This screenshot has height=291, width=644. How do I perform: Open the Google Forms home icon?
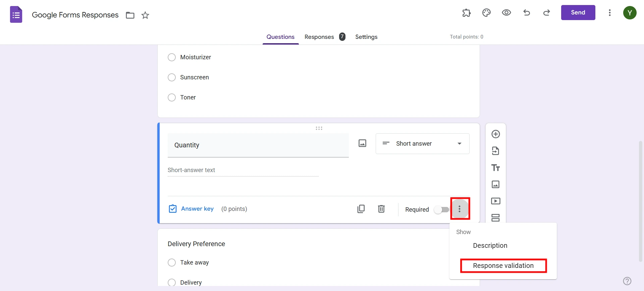[x=16, y=15]
